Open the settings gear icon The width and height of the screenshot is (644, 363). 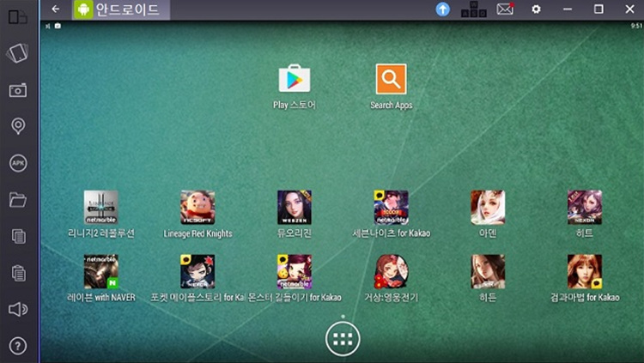[536, 9]
